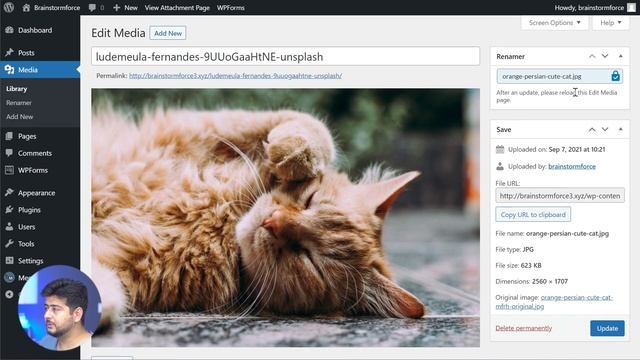640x360 pixels.
Task: Click the lock icon in the Renamer field
Action: pos(616,76)
